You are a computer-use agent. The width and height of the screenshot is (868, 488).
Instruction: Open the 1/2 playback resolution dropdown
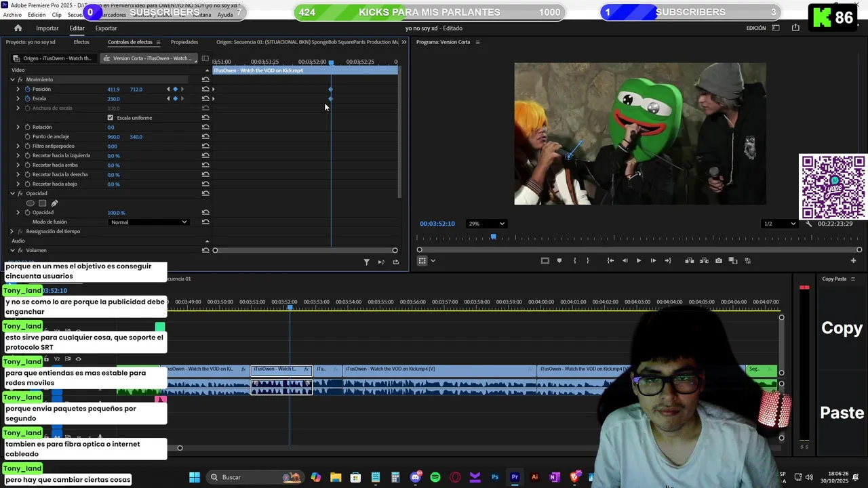pyautogui.click(x=778, y=224)
